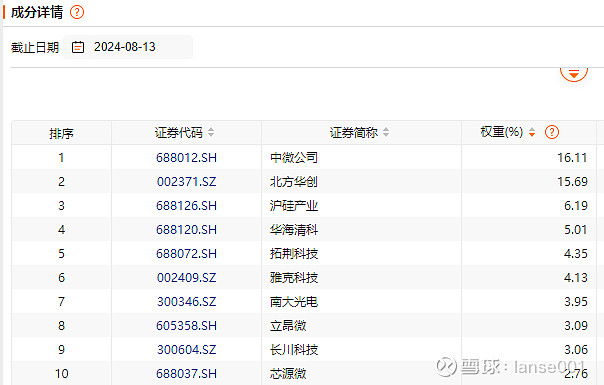Viewport: 604px width, 385px height.
Task: Click rank number 1 in 排序 column
Action: coord(61,158)
